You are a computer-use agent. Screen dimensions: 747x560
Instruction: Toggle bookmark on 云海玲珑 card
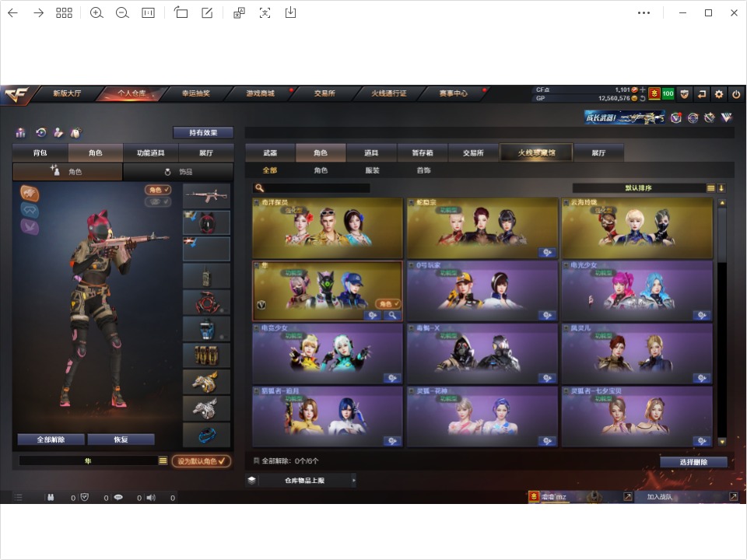point(566,202)
